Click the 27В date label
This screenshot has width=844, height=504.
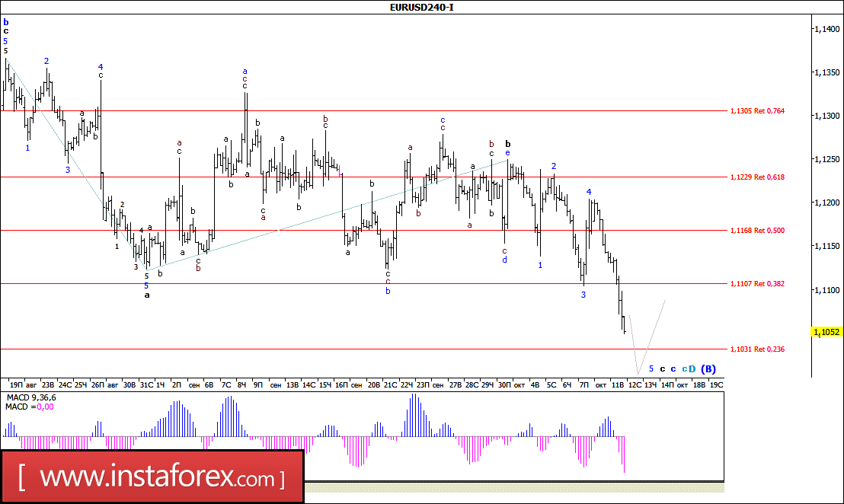456,384
